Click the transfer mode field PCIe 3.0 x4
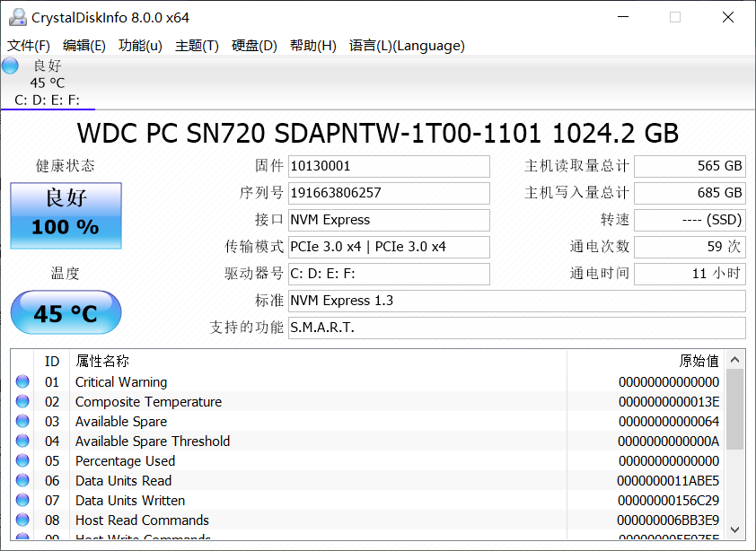The height and width of the screenshot is (551, 756). point(389,248)
